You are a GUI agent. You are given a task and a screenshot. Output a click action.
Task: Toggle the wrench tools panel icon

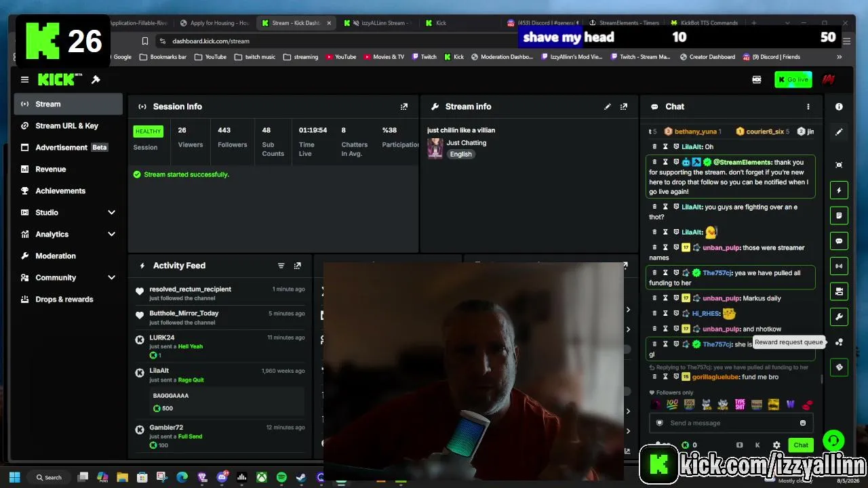click(x=839, y=317)
